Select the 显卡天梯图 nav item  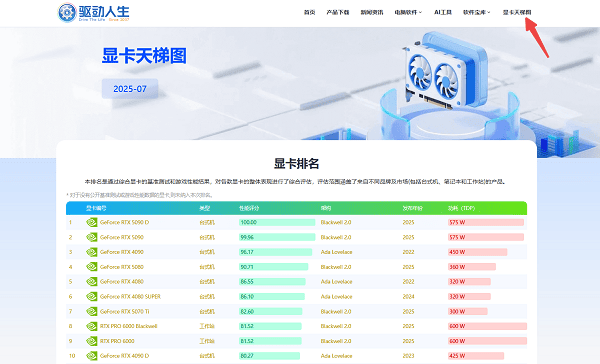[x=517, y=12]
